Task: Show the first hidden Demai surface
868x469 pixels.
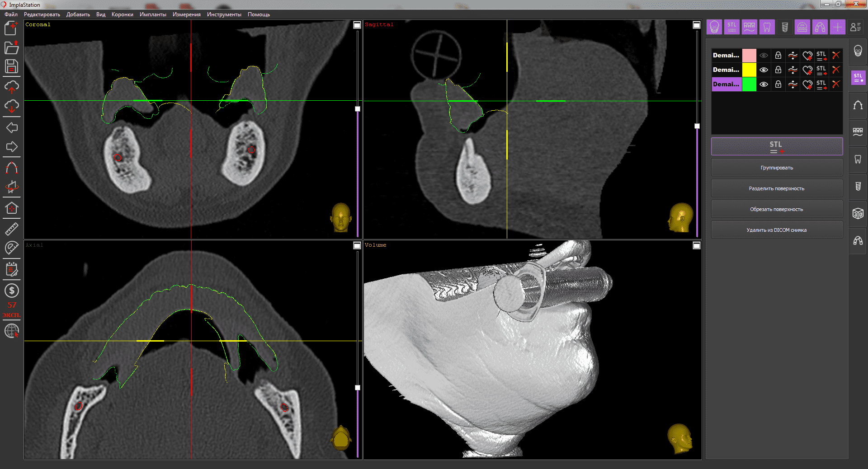Action: pos(764,56)
